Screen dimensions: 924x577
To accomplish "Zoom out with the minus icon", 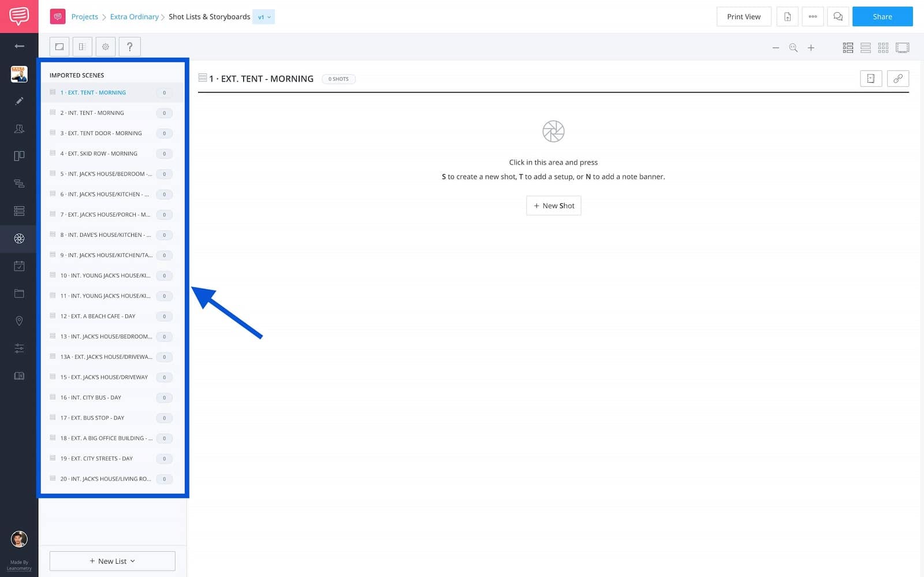I will coord(776,48).
